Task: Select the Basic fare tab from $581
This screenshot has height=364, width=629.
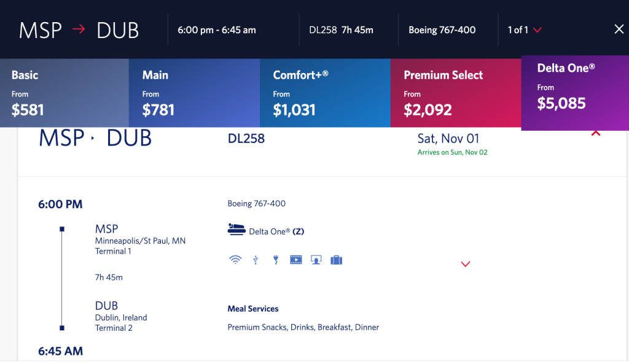Action: [x=64, y=93]
